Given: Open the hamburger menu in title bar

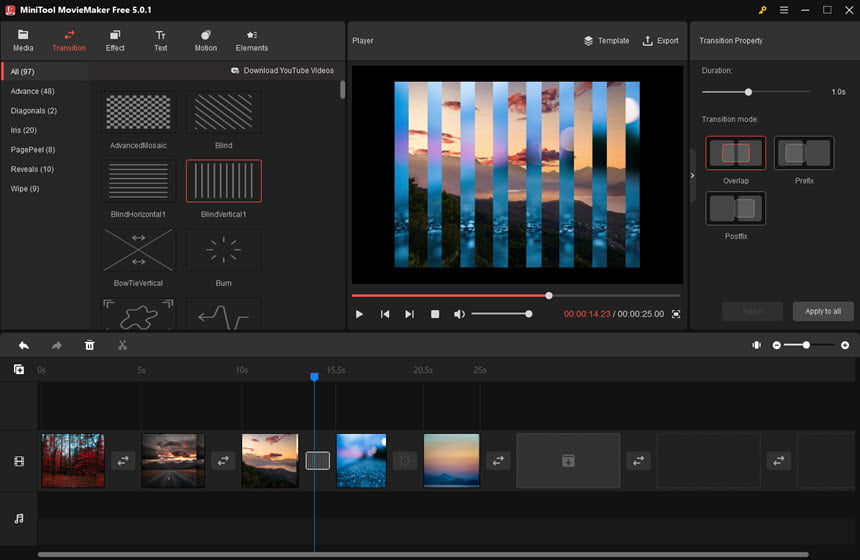Looking at the screenshot, I should (784, 10).
